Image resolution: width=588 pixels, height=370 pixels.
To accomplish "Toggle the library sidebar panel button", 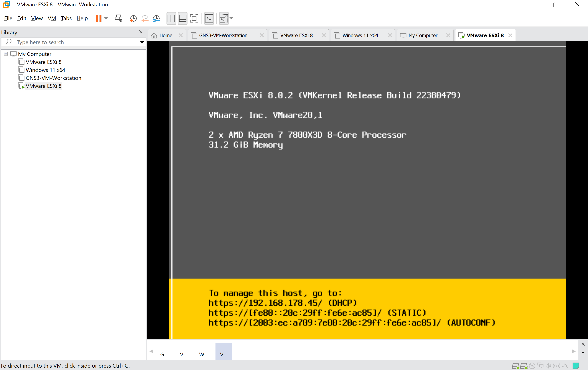I will coord(171,18).
